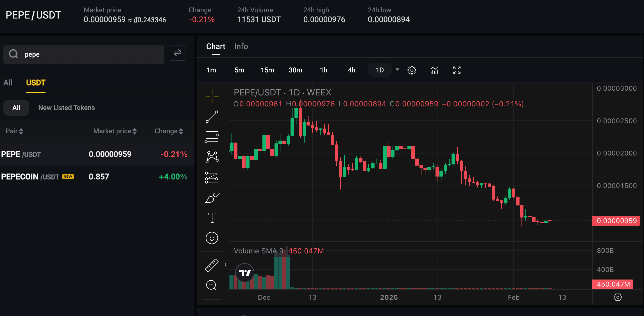Open chart settings gear icon
644x316 pixels.
412,70
